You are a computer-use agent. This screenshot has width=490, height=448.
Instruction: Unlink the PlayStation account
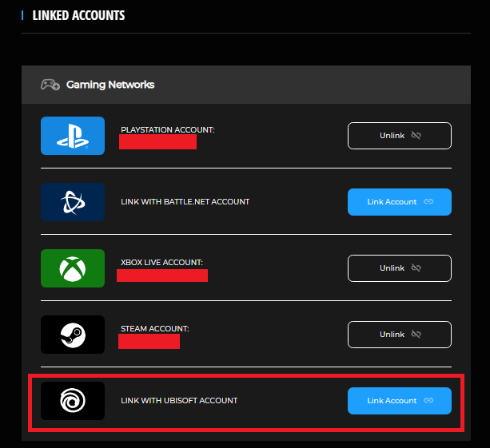point(400,136)
